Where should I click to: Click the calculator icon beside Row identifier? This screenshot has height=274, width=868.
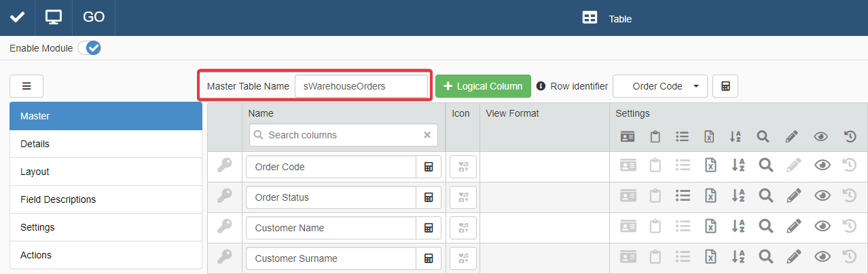click(x=725, y=86)
